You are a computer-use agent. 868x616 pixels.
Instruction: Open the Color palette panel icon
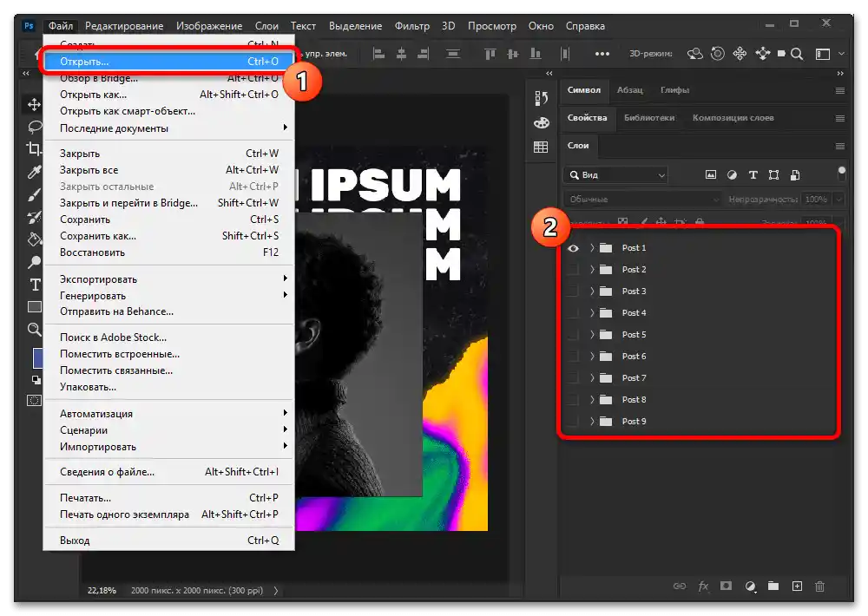click(x=541, y=122)
